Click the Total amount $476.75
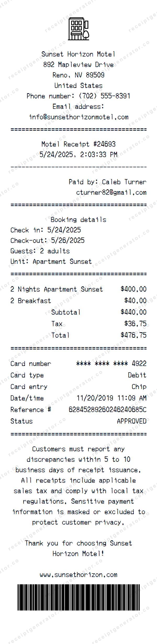Viewport: 157px width, 644px height. pos(133,335)
